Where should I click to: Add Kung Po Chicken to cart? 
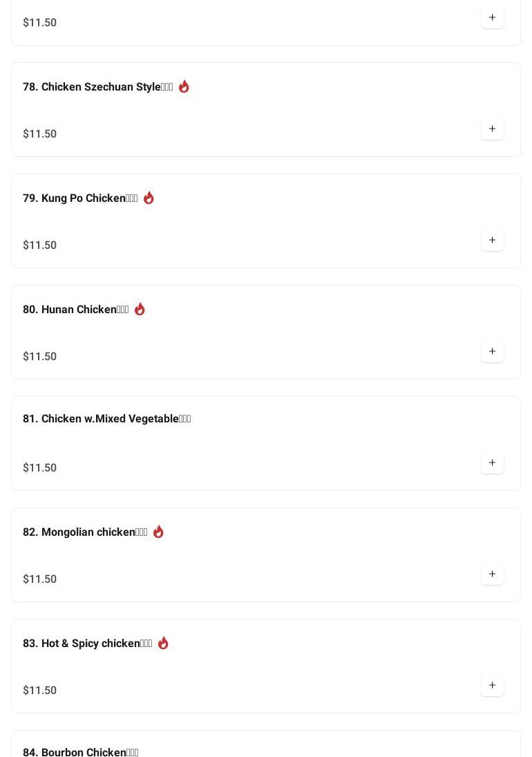click(x=492, y=241)
